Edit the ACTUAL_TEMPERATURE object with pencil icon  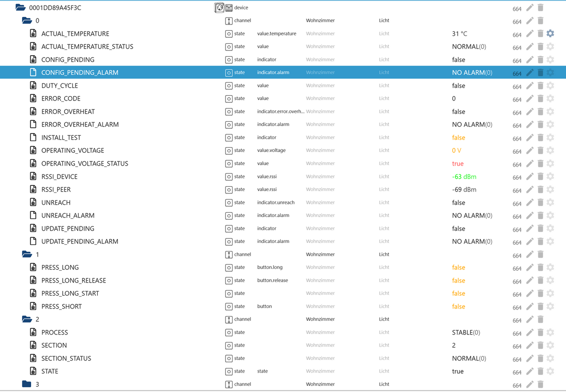(x=530, y=33)
